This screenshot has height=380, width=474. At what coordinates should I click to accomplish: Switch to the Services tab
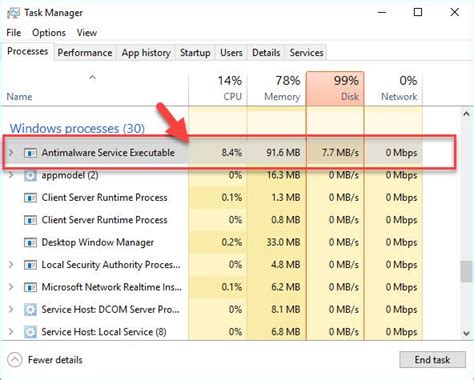306,53
